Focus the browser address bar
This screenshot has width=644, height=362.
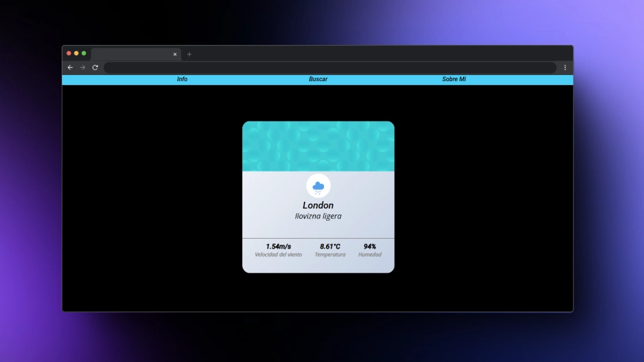coord(329,68)
